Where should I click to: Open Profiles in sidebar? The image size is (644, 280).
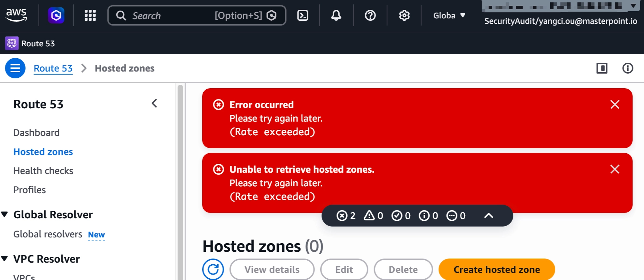(x=29, y=190)
